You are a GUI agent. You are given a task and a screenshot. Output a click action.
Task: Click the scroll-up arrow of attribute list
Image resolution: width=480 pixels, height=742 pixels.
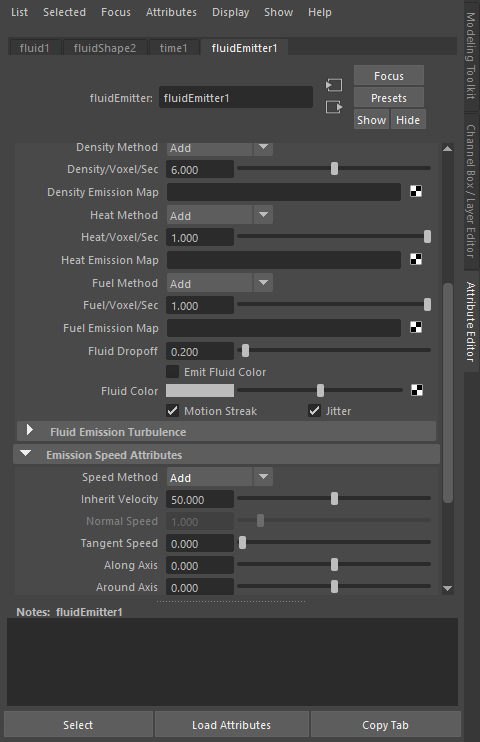click(447, 149)
